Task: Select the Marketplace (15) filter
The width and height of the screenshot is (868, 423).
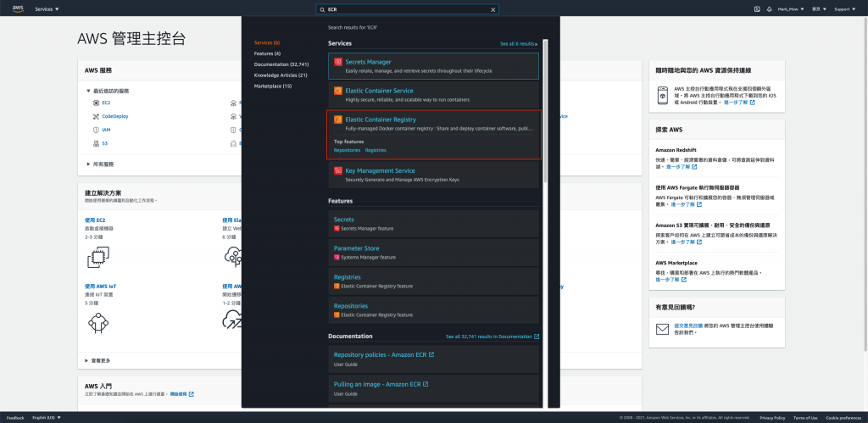Action: (273, 86)
